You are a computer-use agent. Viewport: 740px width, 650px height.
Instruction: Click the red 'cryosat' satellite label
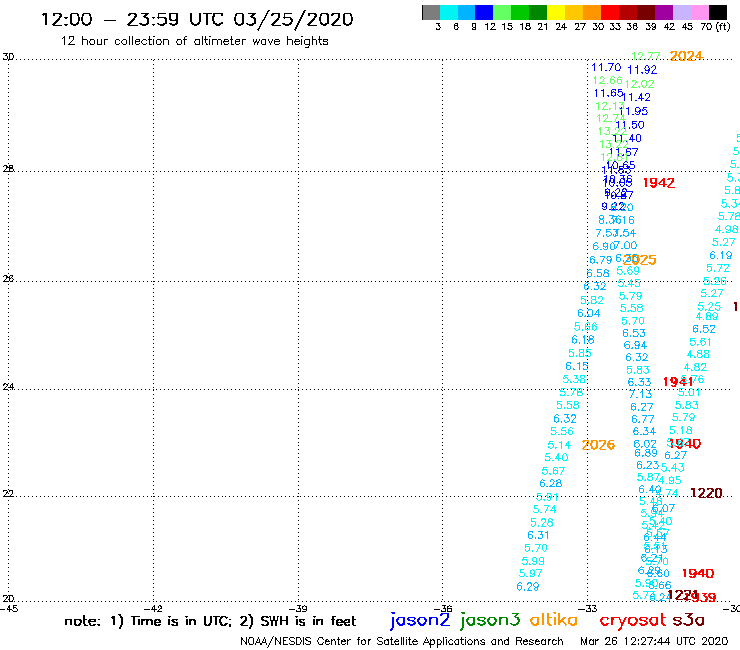coord(632,620)
